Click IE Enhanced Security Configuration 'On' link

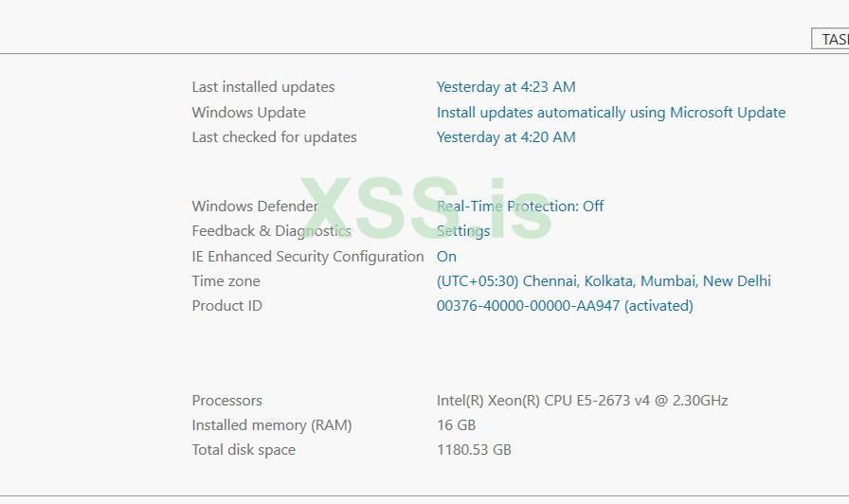[x=446, y=257]
